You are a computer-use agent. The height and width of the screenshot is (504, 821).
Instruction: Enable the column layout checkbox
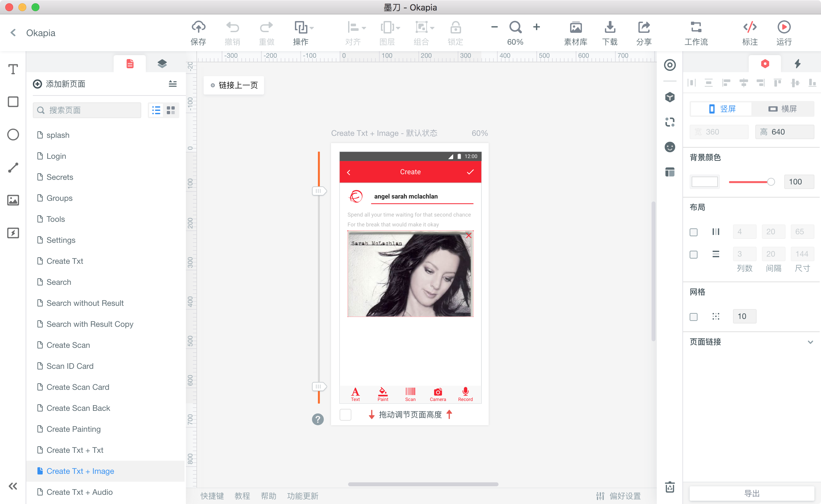click(x=694, y=232)
